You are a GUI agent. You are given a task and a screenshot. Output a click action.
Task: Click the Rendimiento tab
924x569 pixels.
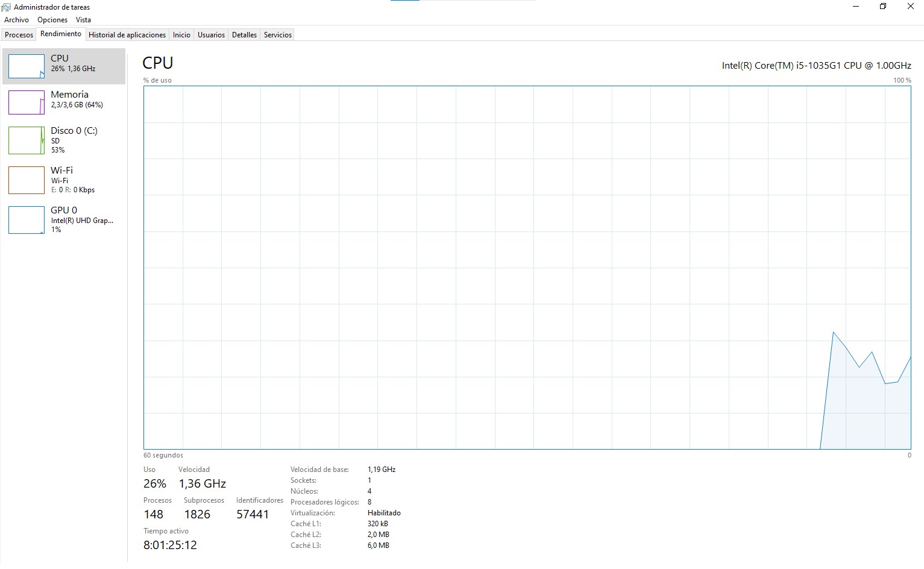[x=61, y=34]
